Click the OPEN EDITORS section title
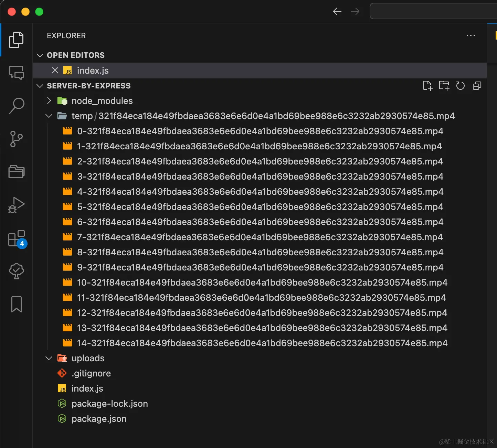The width and height of the screenshot is (497, 448). 76,55
